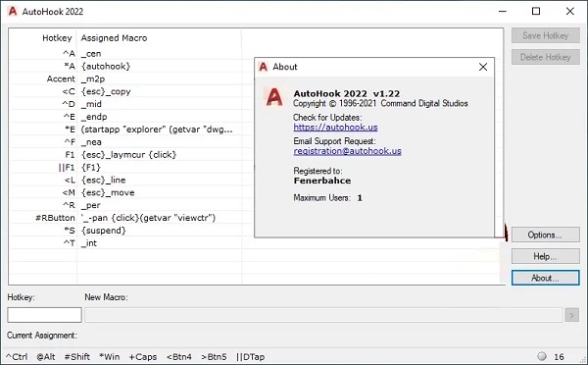
Task: Select the <C {esc}_copy row
Action: (125, 91)
